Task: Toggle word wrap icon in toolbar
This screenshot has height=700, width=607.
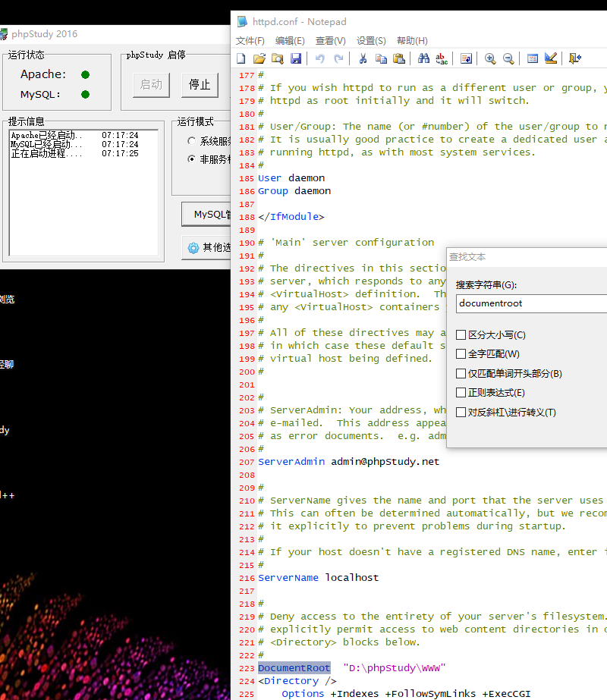Action: tap(466, 58)
